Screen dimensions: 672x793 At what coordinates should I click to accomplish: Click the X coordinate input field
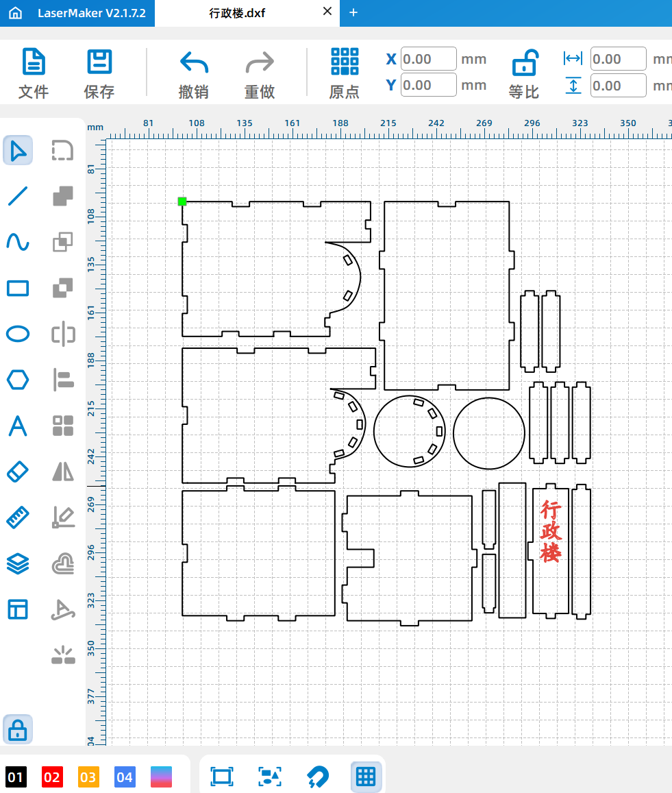pyautogui.click(x=428, y=59)
